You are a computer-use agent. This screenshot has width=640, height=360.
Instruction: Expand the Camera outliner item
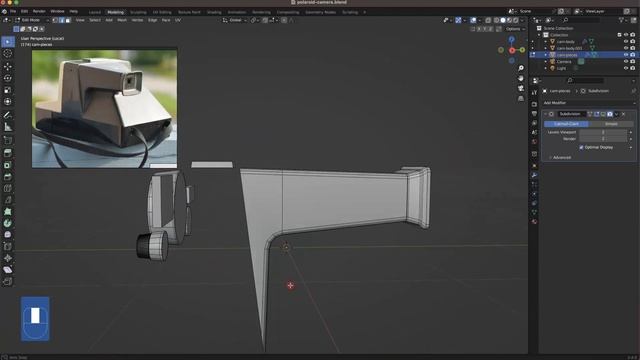coord(546,62)
